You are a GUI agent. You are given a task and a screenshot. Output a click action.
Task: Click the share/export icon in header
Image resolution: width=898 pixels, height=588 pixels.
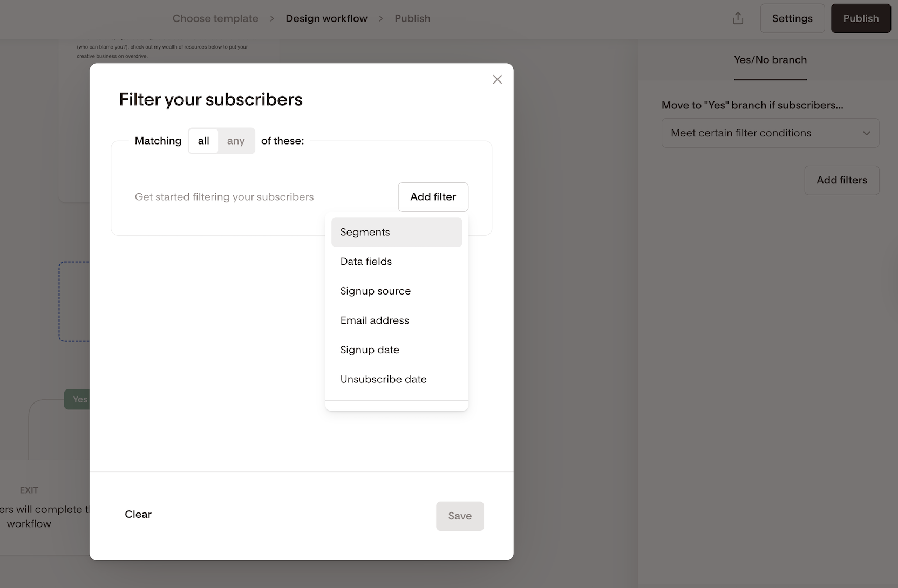pyautogui.click(x=738, y=18)
